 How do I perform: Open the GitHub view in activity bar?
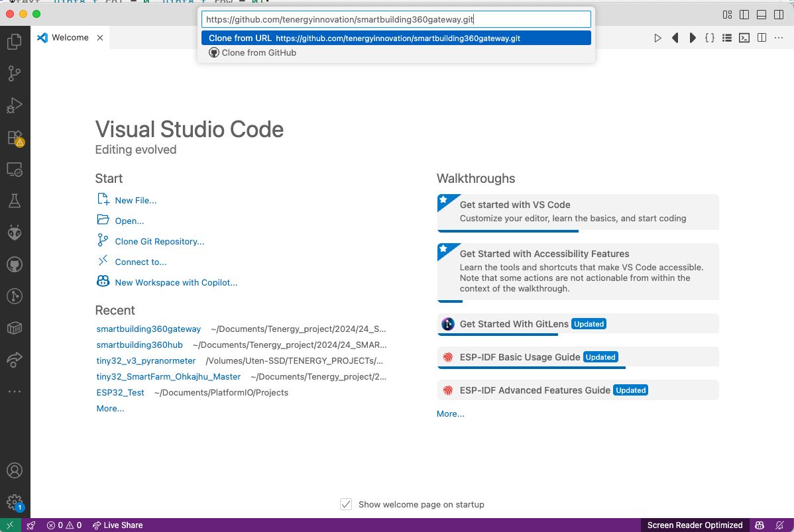[15, 265]
